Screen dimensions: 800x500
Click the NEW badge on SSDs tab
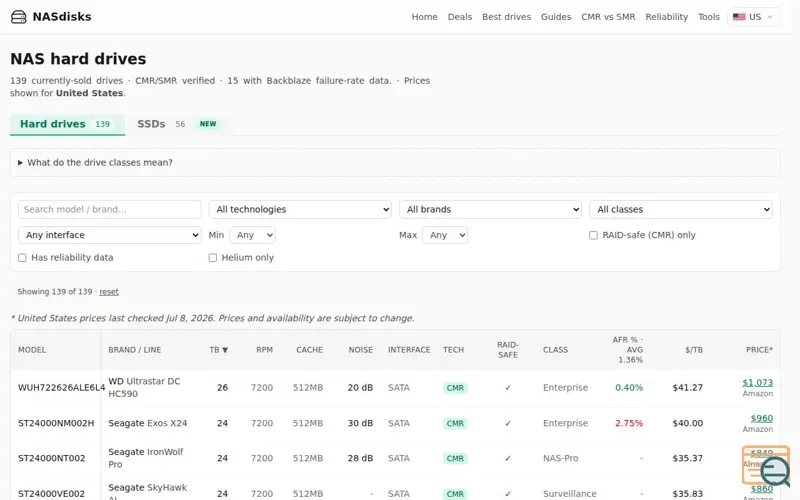[208, 124]
